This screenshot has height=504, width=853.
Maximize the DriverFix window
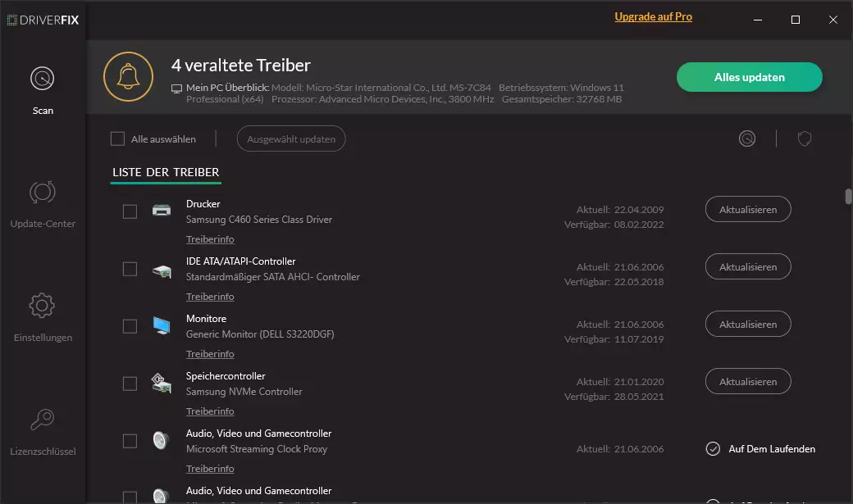click(796, 20)
